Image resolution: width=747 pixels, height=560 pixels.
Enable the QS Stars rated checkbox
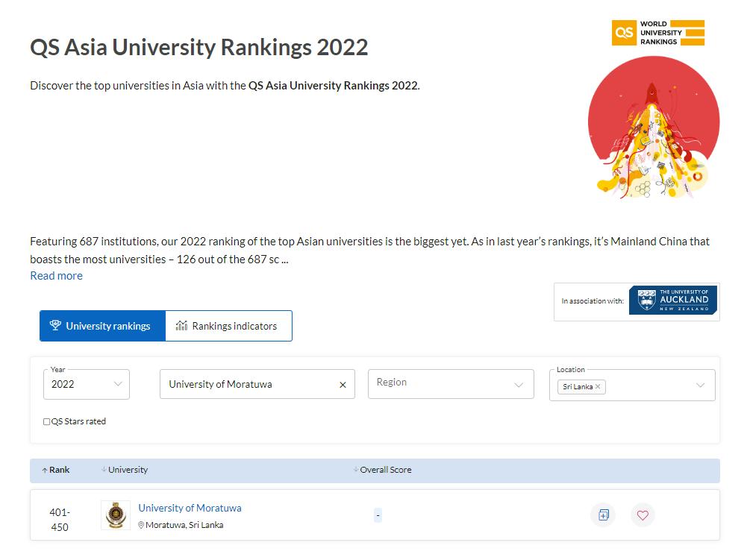(47, 421)
